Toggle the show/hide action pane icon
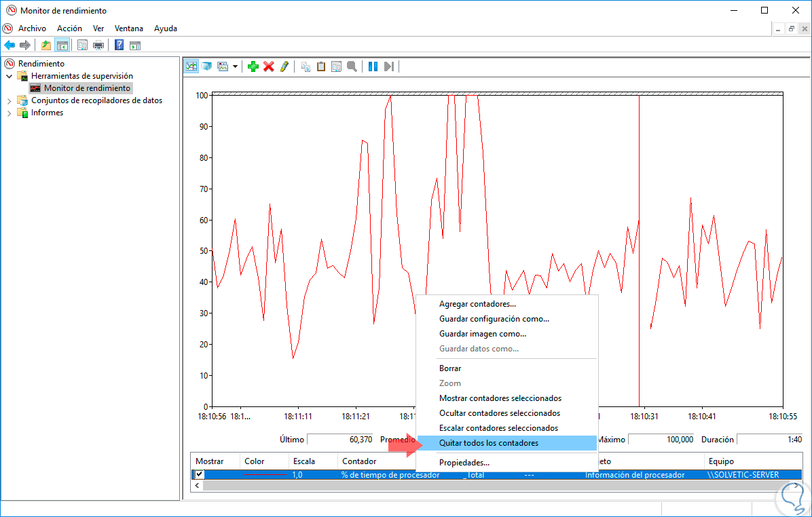 [x=135, y=45]
